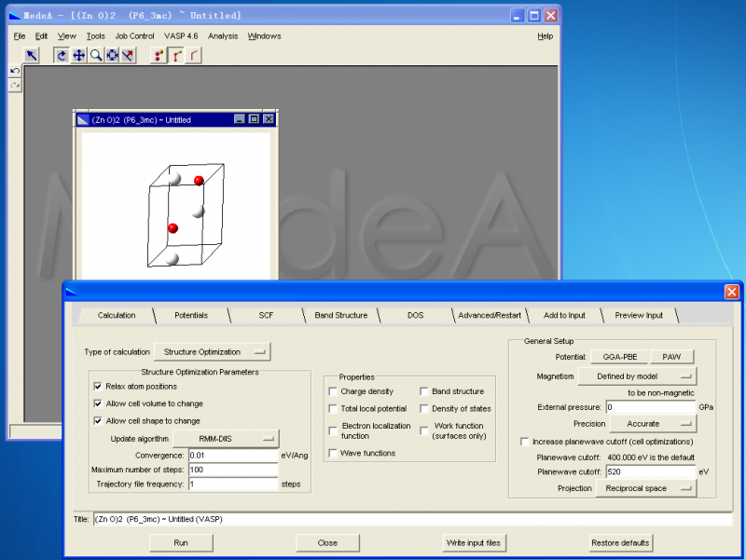Open the VASP 4.6 menu
The image size is (746, 560).
click(181, 36)
